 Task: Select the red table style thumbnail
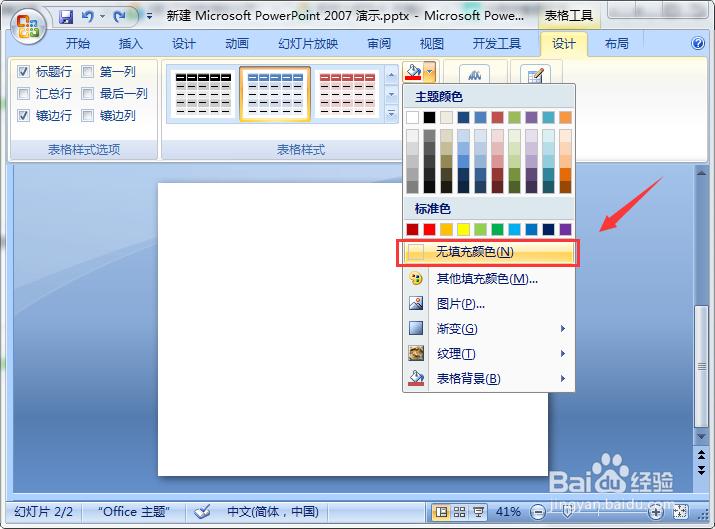click(x=347, y=93)
